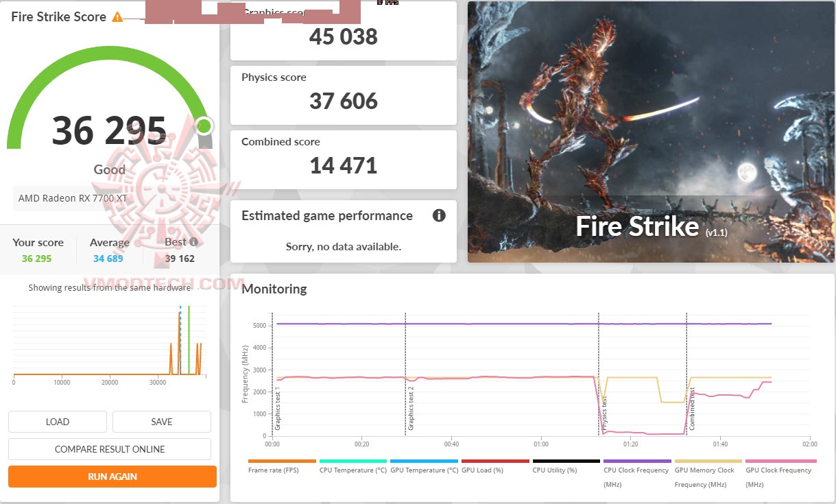Click the score gauge indicator dot
The width and height of the screenshot is (836, 504).
204,126
